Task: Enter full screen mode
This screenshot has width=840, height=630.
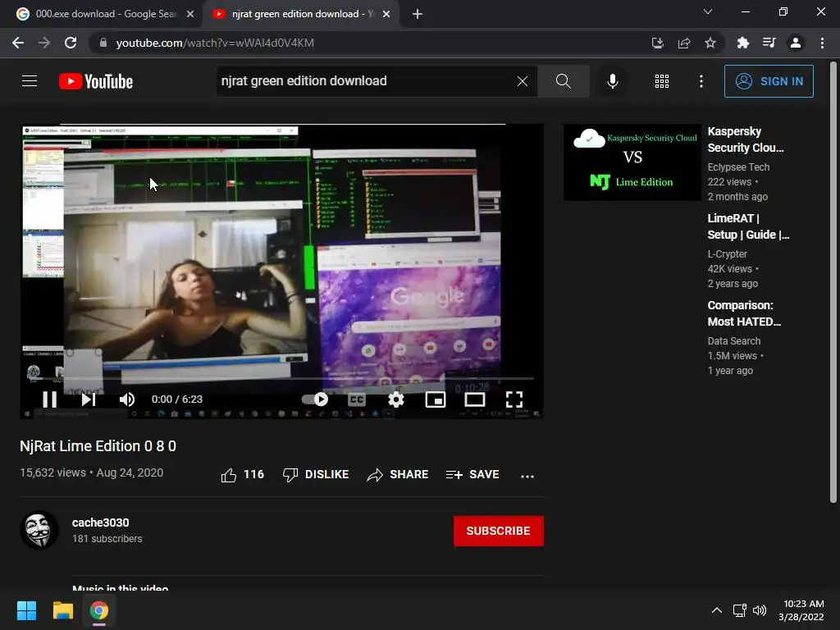Action: (x=514, y=399)
